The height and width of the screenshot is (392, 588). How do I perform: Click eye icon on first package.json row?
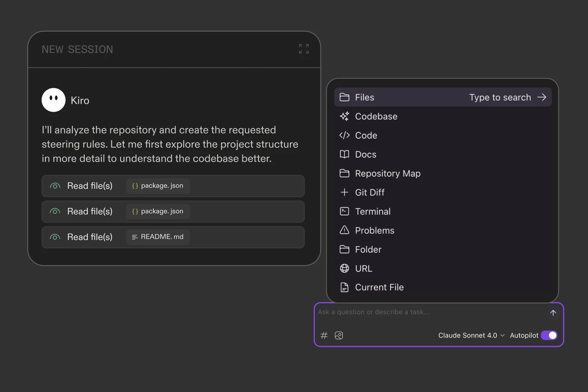coord(55,186)
